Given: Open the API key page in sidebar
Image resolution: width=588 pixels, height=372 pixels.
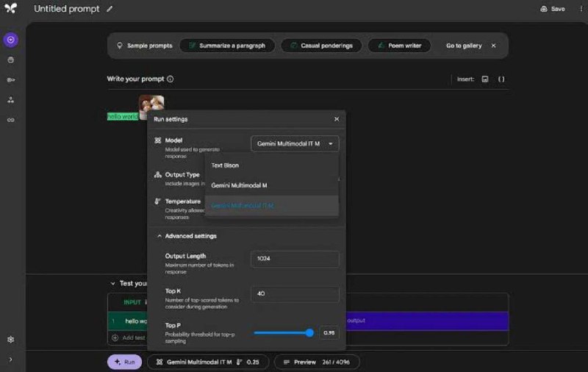Looking at the screenshot, I should pos(10,79).
